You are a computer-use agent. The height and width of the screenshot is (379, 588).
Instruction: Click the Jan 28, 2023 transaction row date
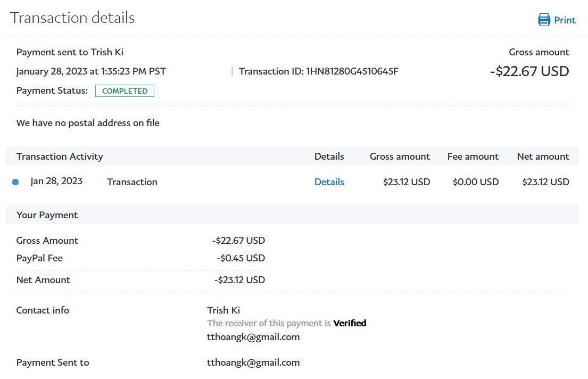coord(56,181)
